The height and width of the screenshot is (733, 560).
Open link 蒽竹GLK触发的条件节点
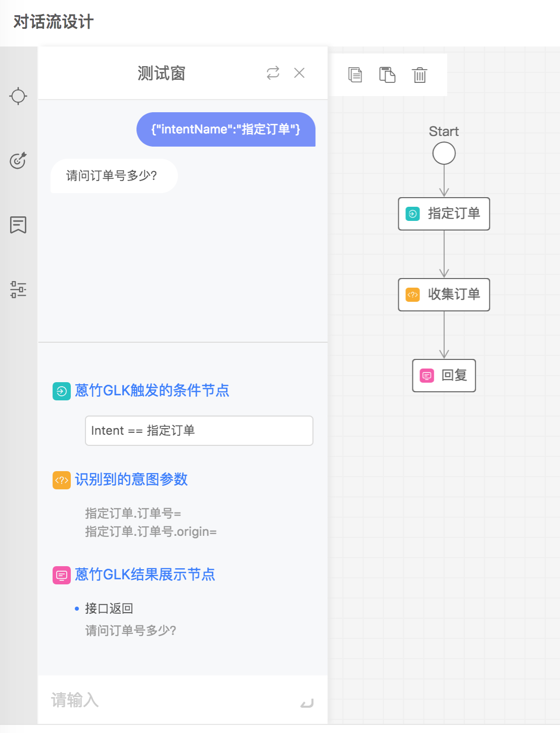pyautogui.click(x=152, y=391)
